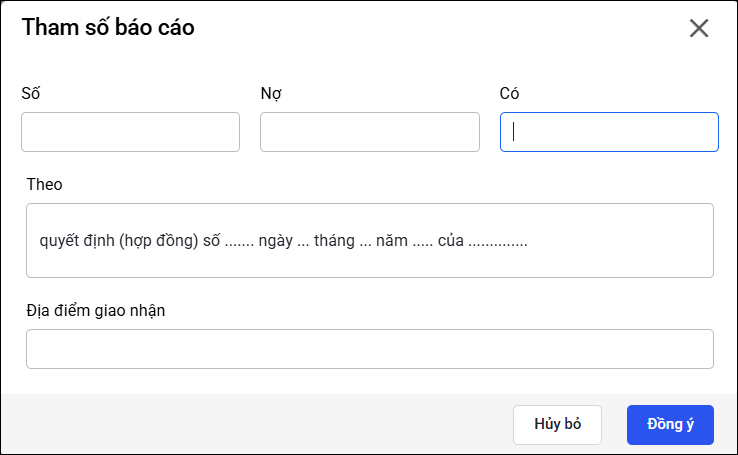Click the word "ngày" in Theo text
738x455 pixels.
coord(274,241)
